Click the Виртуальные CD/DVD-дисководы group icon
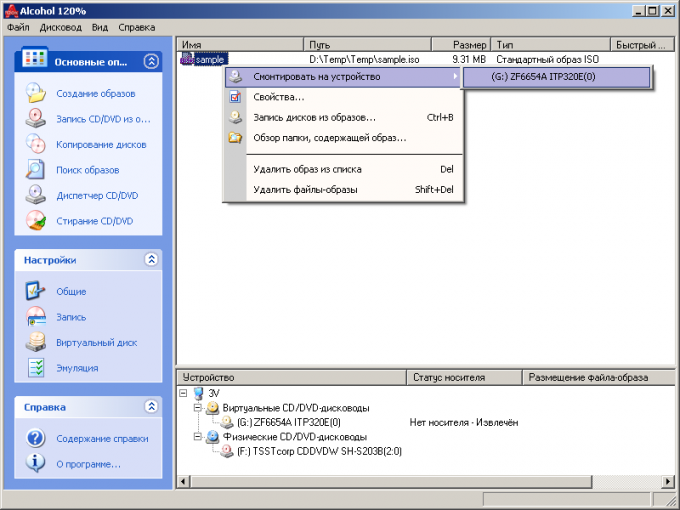This screenshot has height=510, width=680. coord(212,408)
